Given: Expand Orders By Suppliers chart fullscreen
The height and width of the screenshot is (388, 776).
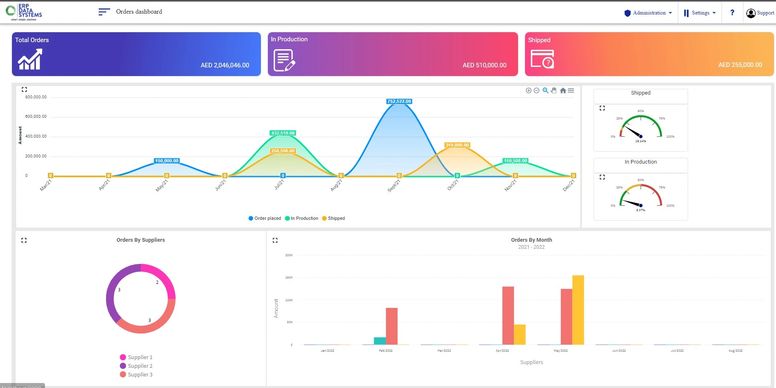Looking at the screenshot, I should 24,240.
